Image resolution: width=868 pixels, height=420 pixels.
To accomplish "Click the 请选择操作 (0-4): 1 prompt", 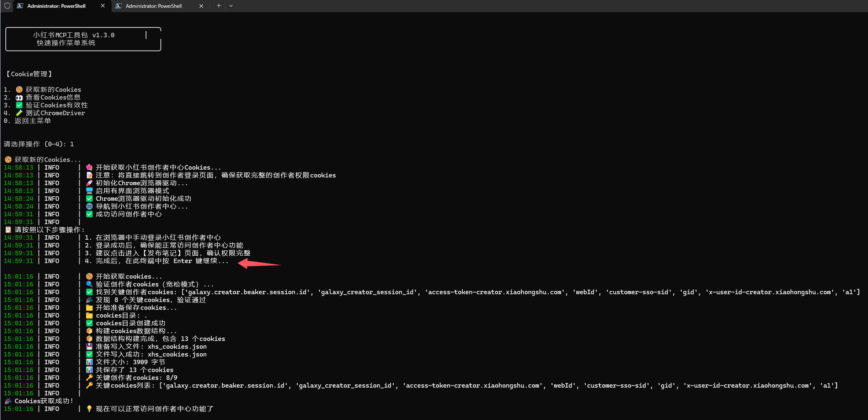I will 39,144.
